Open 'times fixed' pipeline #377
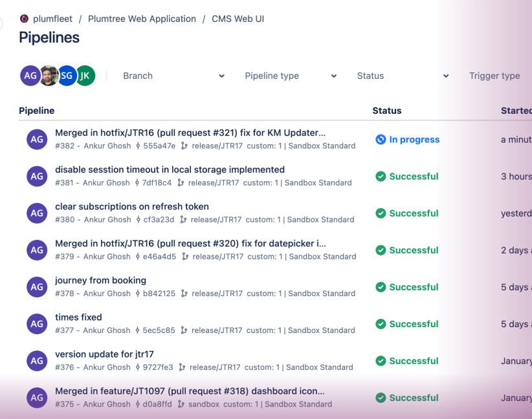 point(78,317)
